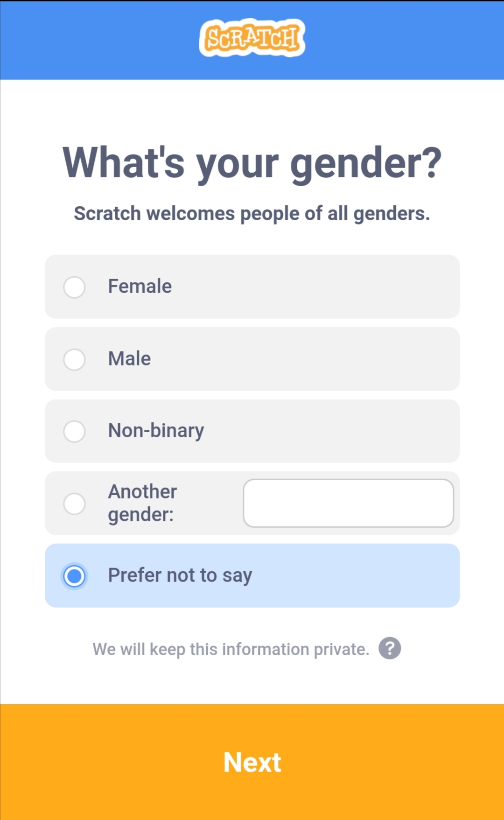Select the Female radio button

74,287
